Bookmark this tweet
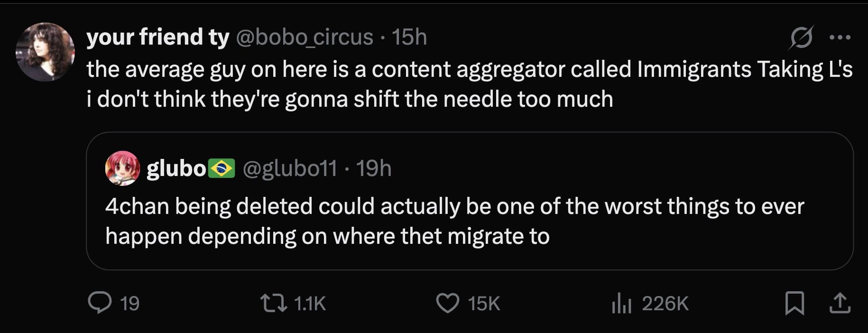The width and height of the screenshot is (868, 333). pos(794,303)
